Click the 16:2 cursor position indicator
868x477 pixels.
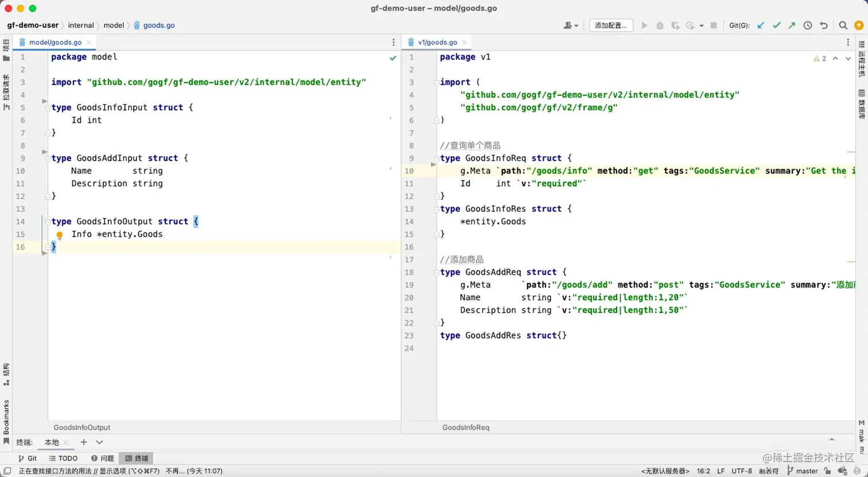click(x=703, y=471)
